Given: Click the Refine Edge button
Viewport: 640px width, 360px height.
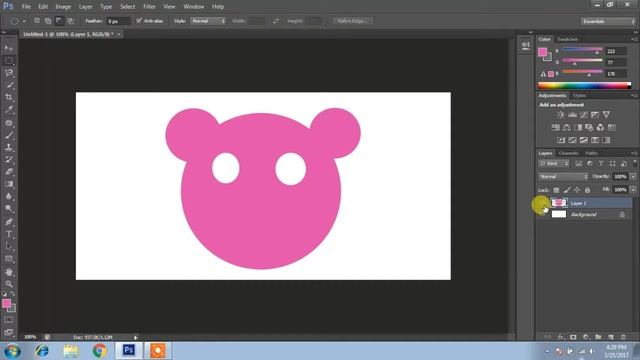Looking at the screenshot, I should click(x=353, y=20).
